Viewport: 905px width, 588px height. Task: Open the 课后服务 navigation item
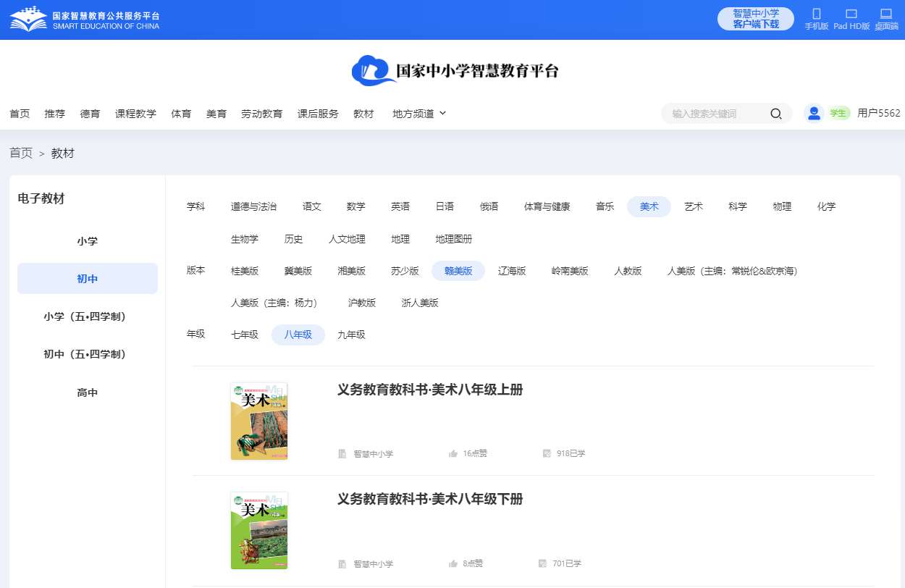click(x=318, y=114)
